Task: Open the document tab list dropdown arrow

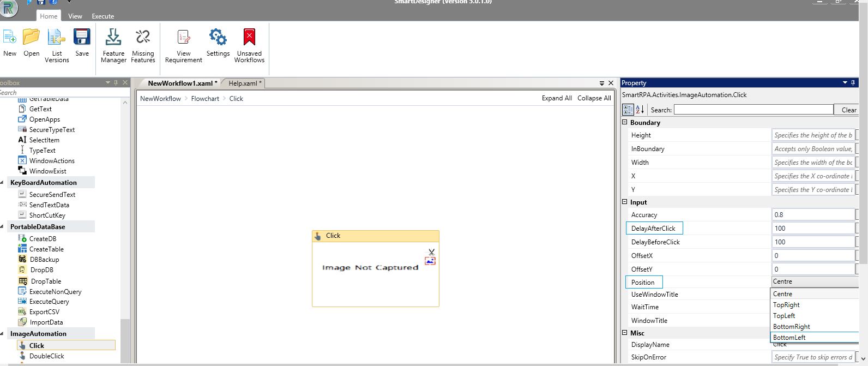Action: click(602, 83)
